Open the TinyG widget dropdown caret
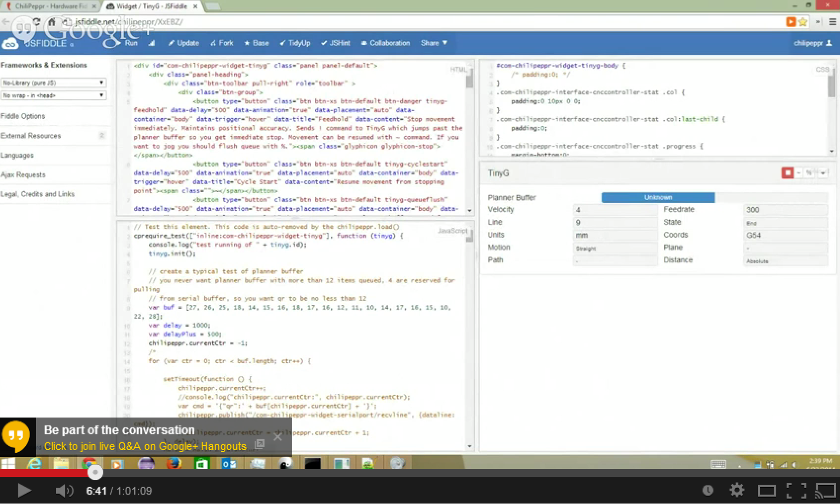 tap(823, 172)
